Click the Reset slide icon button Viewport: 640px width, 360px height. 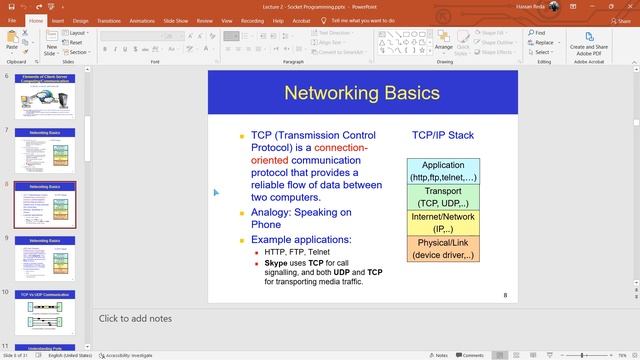pyautogui.click(x=65, y=42)
